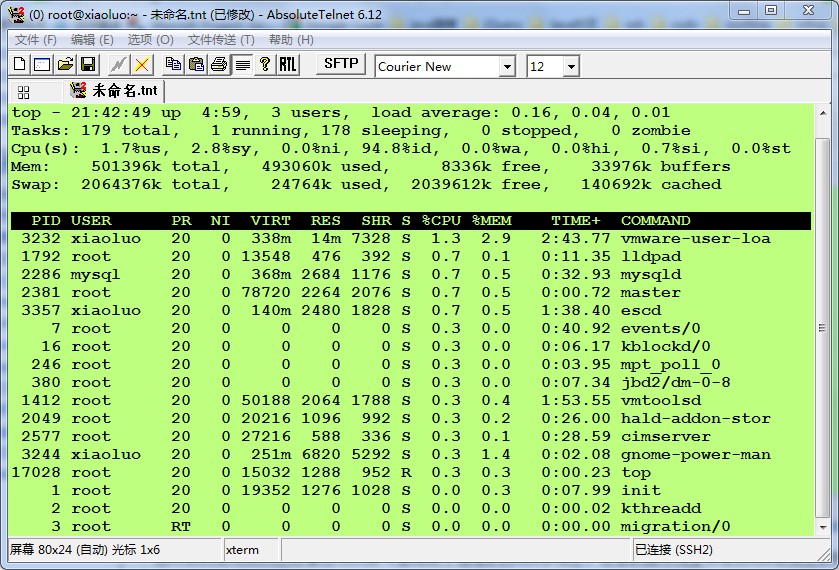Click the xterm status bar field
The width and height of the screenshot is (839, 570).
(250, 550)
